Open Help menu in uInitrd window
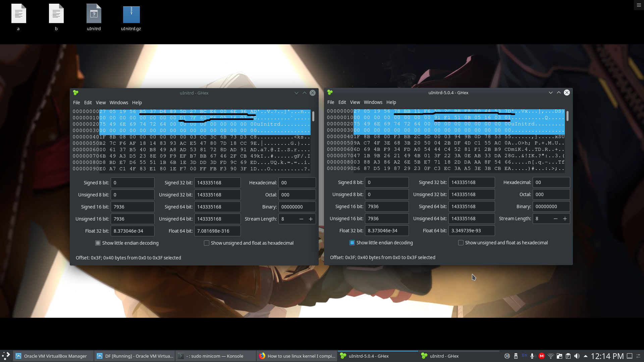The image size is (644, 362). (x=137, y=103)
